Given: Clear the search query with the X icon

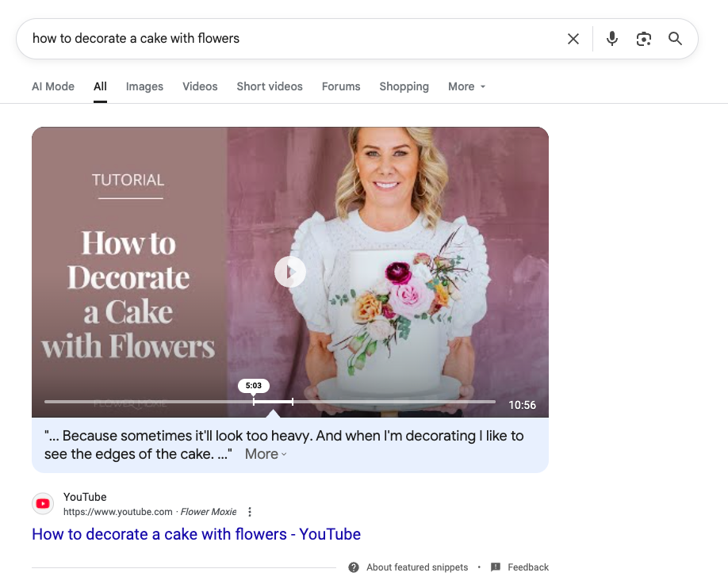Looking at the screenshot, I should [573, 38].
